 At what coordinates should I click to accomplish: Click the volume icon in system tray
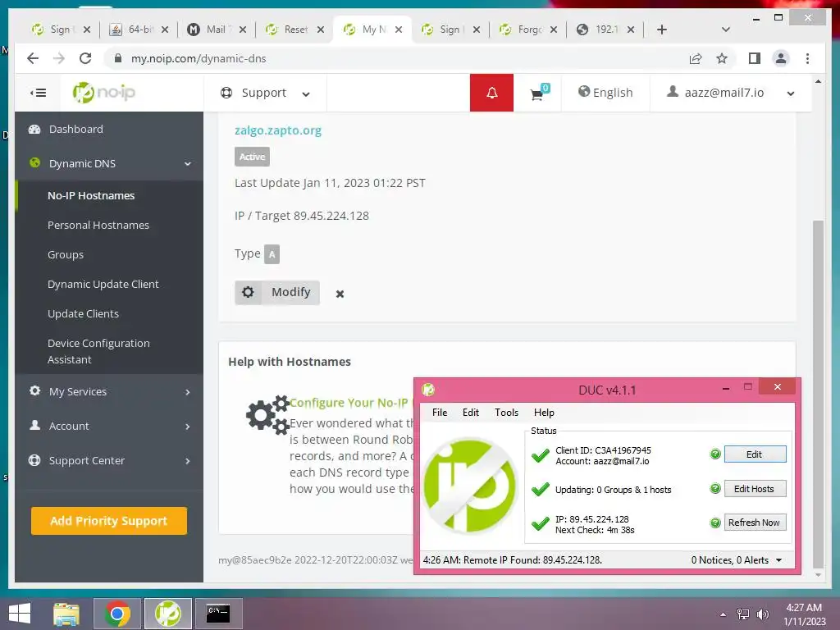tap(762, 614)
